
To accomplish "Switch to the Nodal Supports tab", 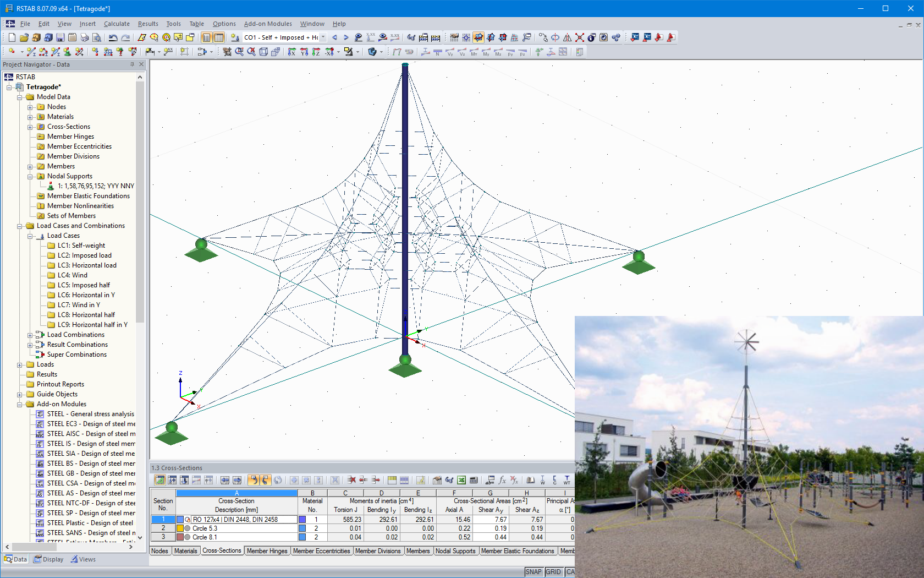I will click(x=455, y=551).
